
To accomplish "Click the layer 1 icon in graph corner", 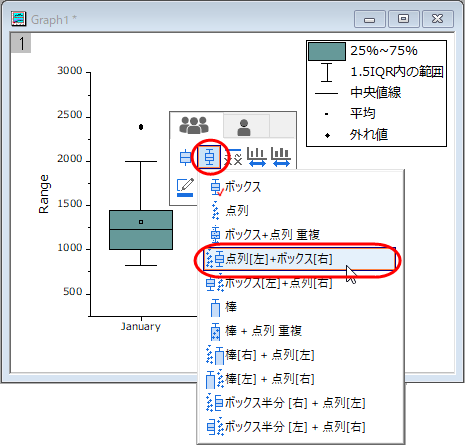I will tap(21, 43).
